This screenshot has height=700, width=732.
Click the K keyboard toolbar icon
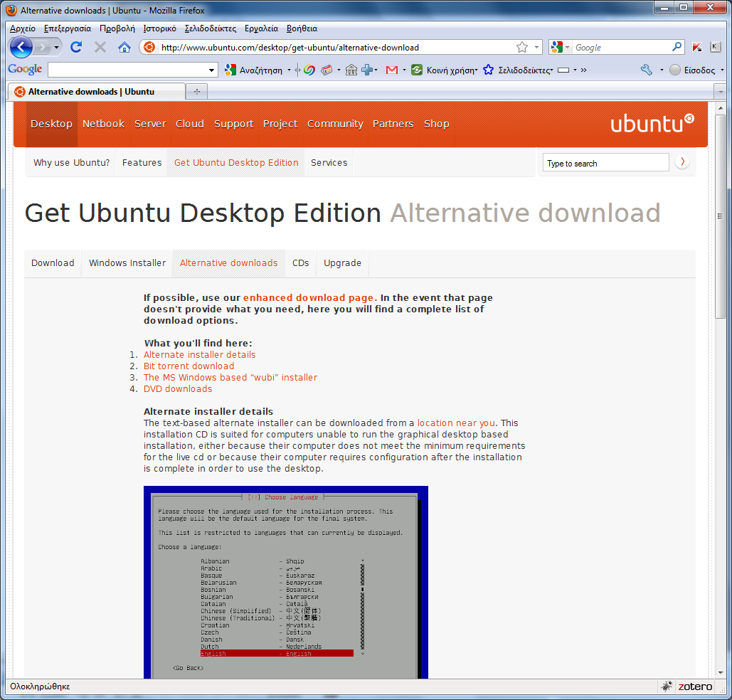point(715,47)
